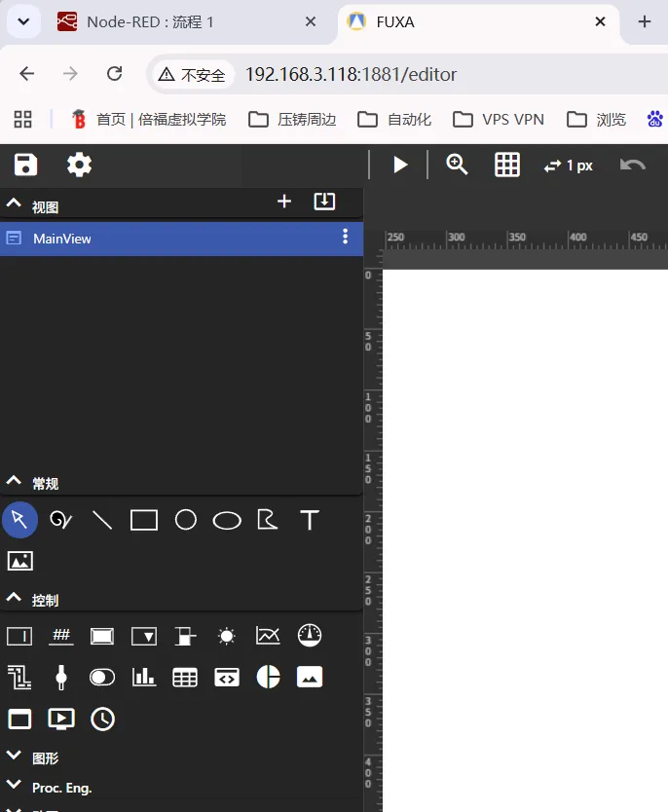This screenshot has height=812, width=668.
Task: Select the circle tool
Action: click(186, 520)
